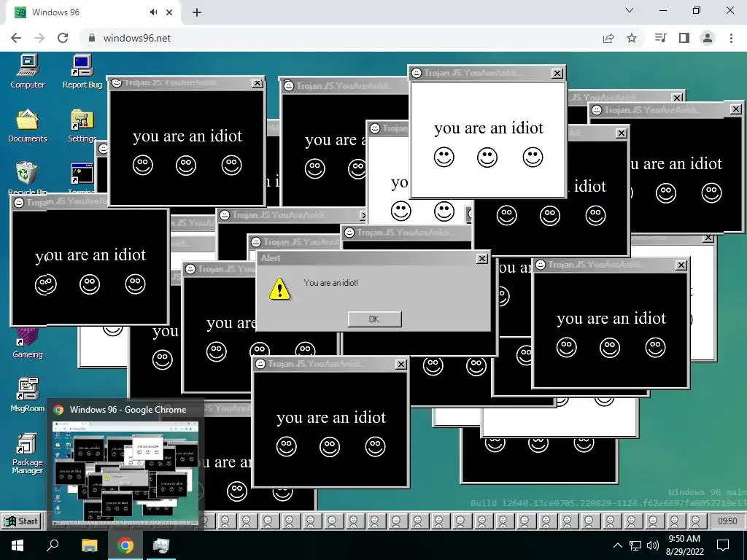747x560 pixels.
Task: Open network icon in system tray
Action: 635,545
